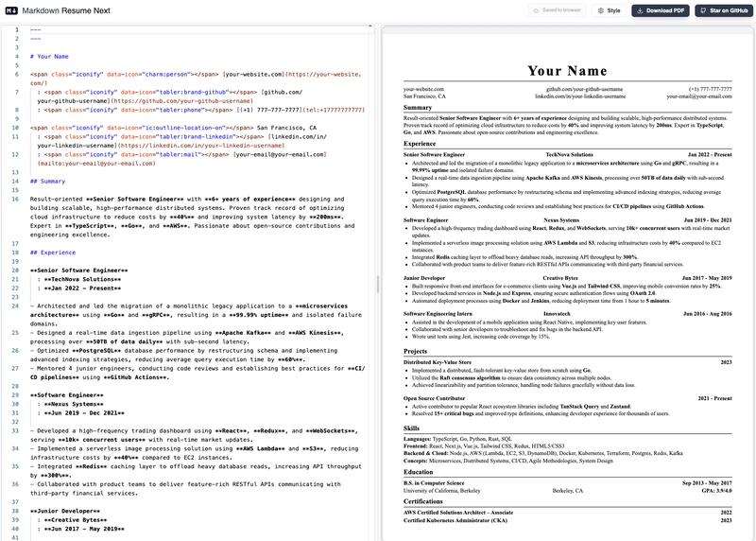Click the Certifications heading in resume preview
Viewport: 756px width, 541px height.
pyautogui.click(x=423, y=501)
